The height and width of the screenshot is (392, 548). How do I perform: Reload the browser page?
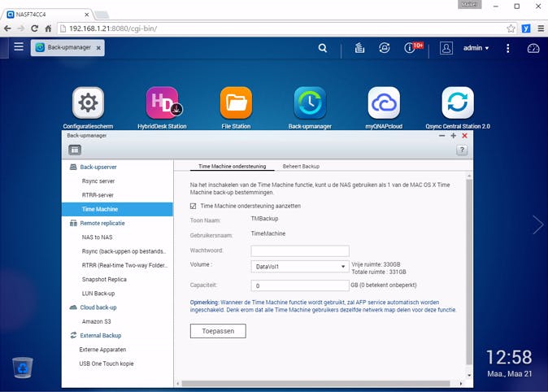(34, 28)
